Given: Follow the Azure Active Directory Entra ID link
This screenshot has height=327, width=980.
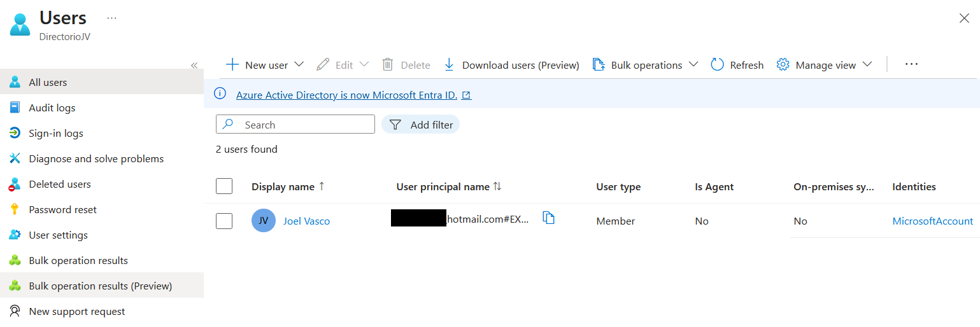Looking at the screenshot, I should pyautogui.click(x=346, y=95).
